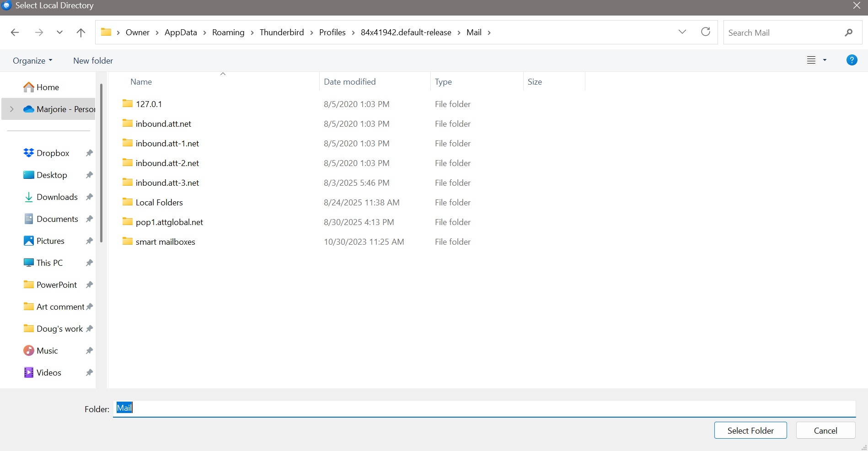Navigate to Profiles in breadcrumb
This screenshot has width=868, height=451.
(x=332, y=32)
